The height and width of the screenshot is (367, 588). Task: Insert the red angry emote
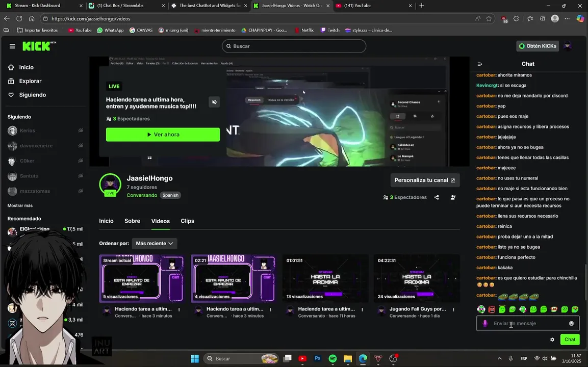click(x=492, y=309)
